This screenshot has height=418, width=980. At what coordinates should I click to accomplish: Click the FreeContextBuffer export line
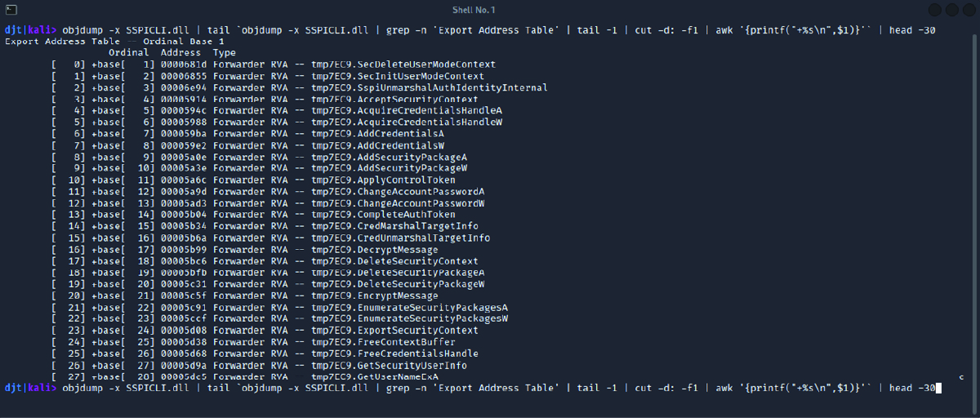[x=253, y=342]
